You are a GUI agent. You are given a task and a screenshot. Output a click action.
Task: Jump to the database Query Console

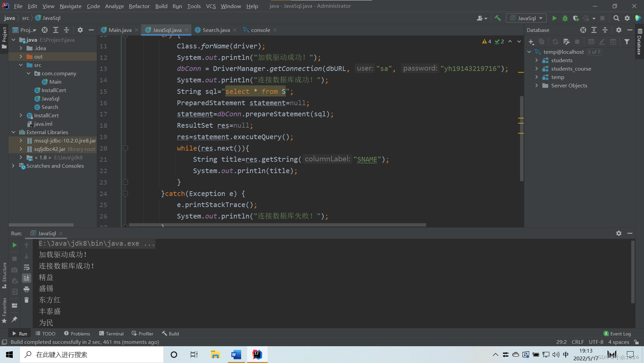coord(613,42)
